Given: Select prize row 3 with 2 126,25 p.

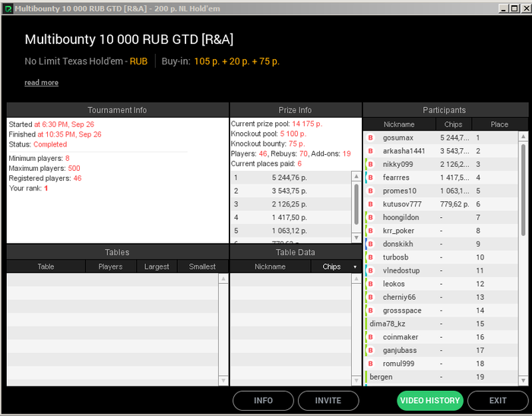Looking at the screenshot, I should pos(291,204).
